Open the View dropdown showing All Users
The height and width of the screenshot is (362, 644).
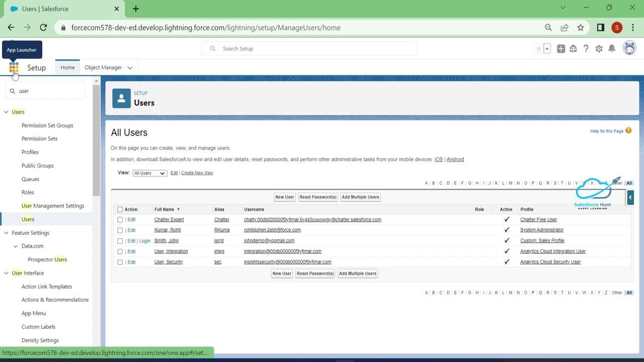tap(149, 173)
